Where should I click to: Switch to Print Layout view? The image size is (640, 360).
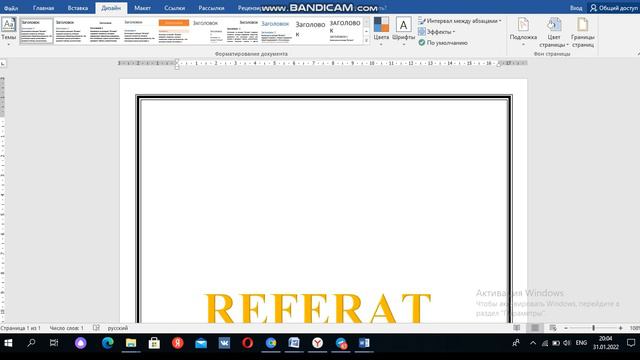coord(535,328)
